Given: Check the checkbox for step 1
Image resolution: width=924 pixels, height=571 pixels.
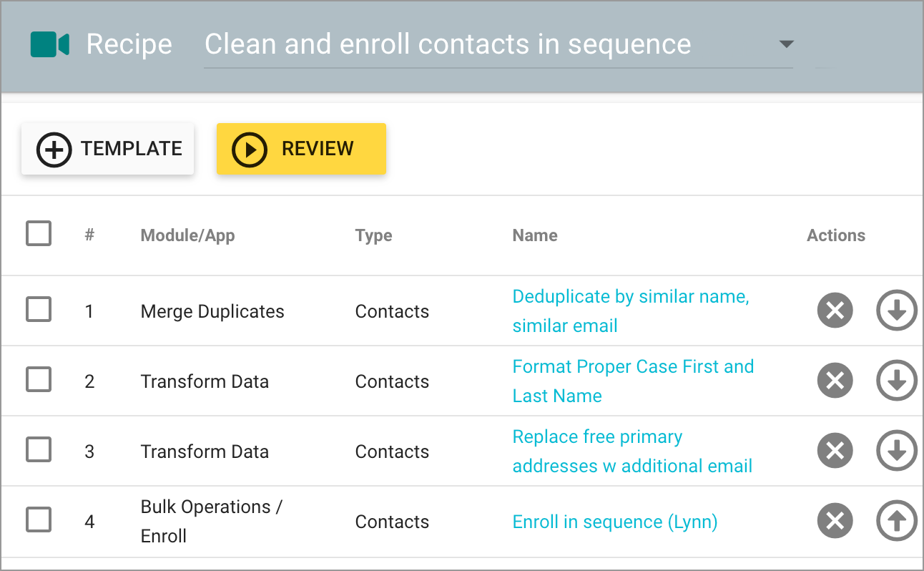Looking at the screenshot, I should [38, 310].
